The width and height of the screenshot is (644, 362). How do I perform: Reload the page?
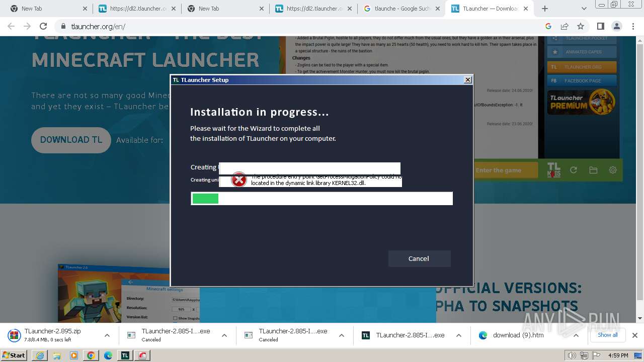(43, 26)
